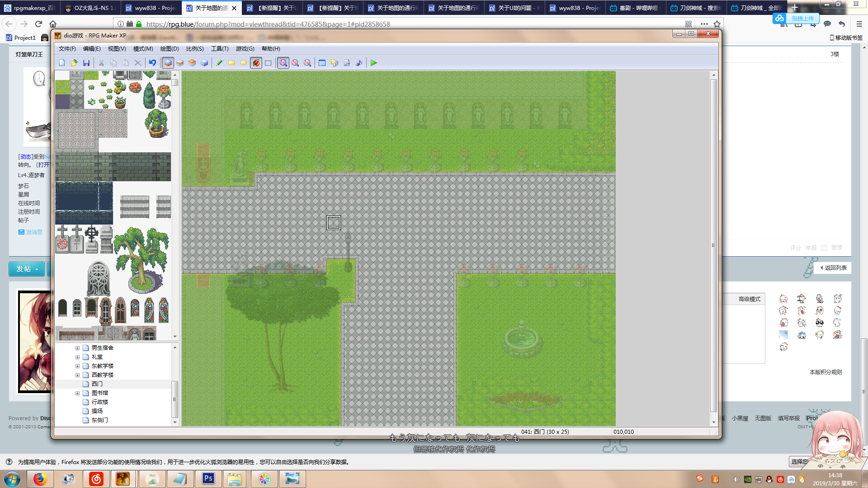This screenshot has height=488, width=868.
Task: Select the Ellipse drawing tool
Action: 244,63
